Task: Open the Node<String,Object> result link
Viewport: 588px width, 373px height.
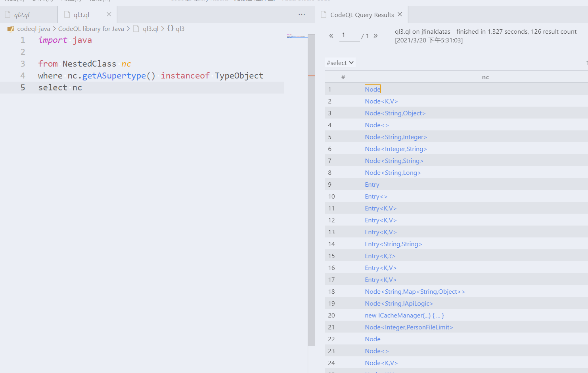Action: 395,113
